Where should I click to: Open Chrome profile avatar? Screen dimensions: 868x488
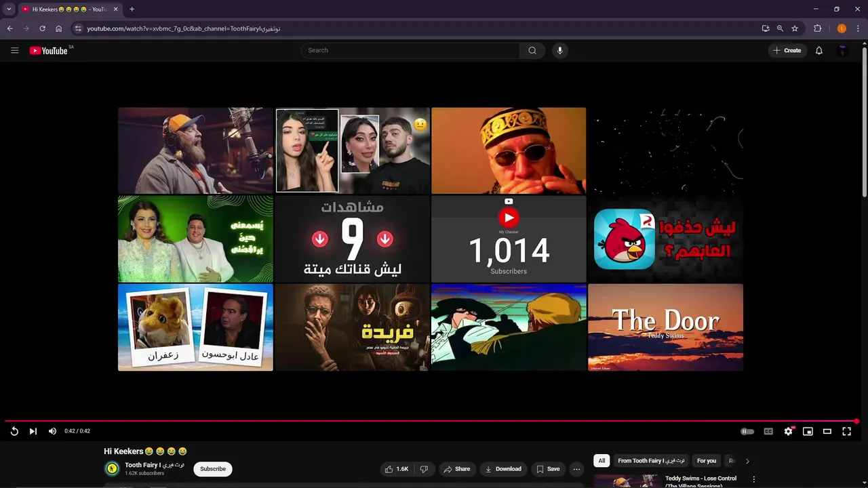tap(842, 28)
